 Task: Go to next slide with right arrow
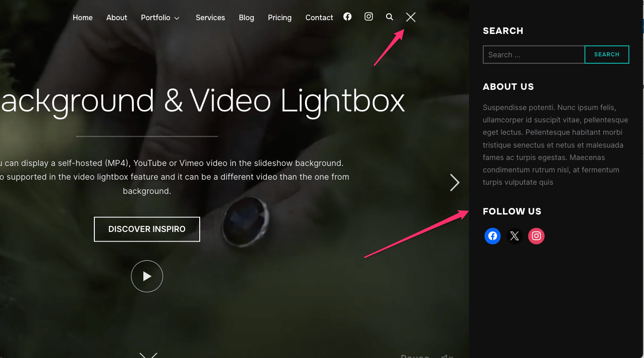click(x=454, y=182)
